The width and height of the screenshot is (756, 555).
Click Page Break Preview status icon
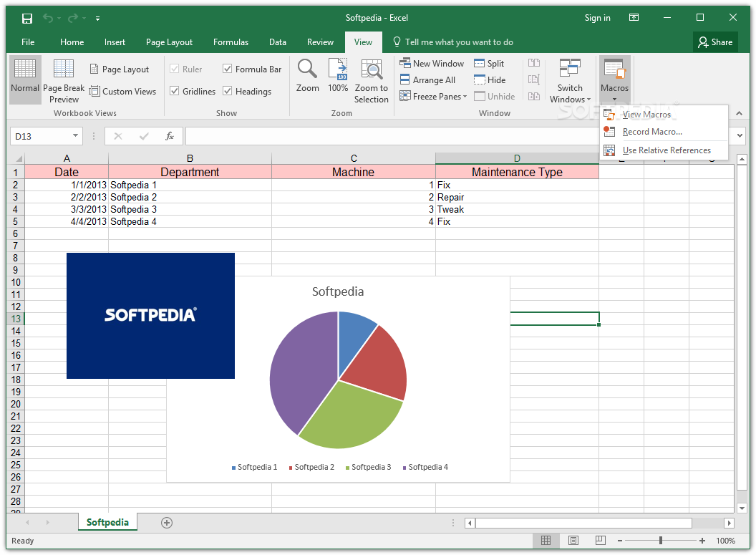click(x=600, y=541)
